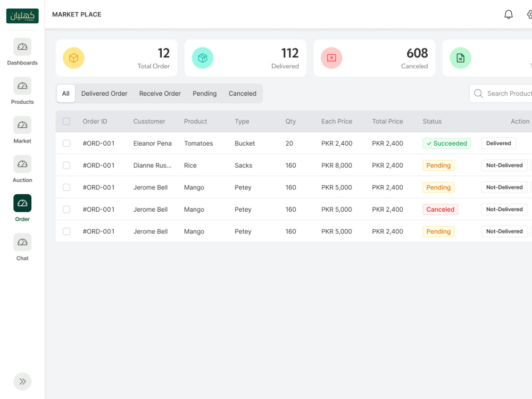This screenshot has height=399, width=532.
Task: Click the Tomatoes product cell
Action: coord(198,143)
